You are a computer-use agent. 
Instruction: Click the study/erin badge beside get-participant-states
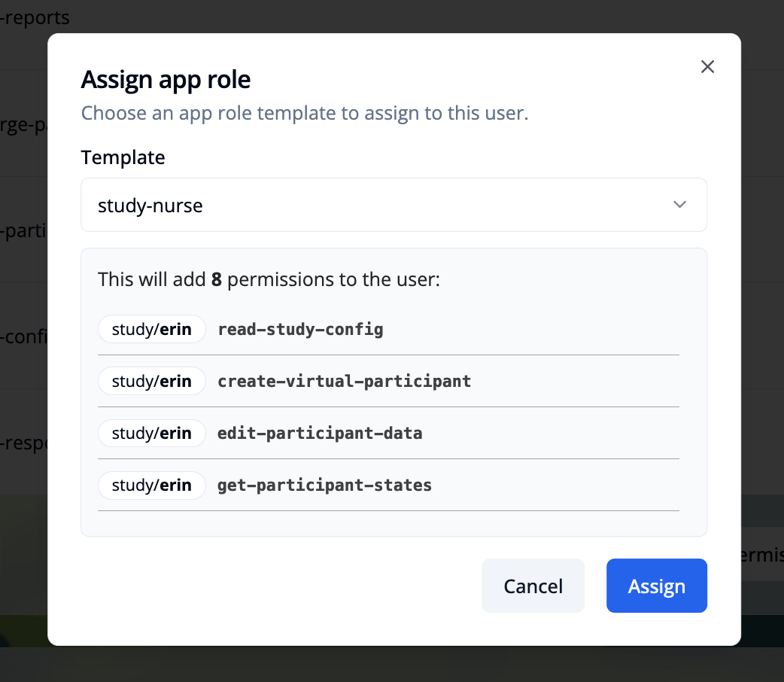click(x=151, y=485)
